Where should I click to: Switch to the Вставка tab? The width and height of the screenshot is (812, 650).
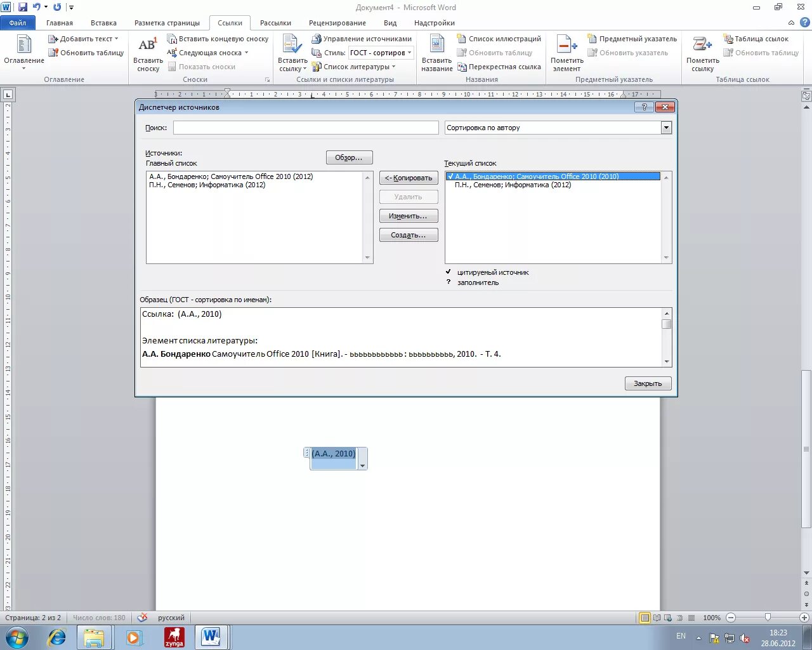(x=103, y=23)
